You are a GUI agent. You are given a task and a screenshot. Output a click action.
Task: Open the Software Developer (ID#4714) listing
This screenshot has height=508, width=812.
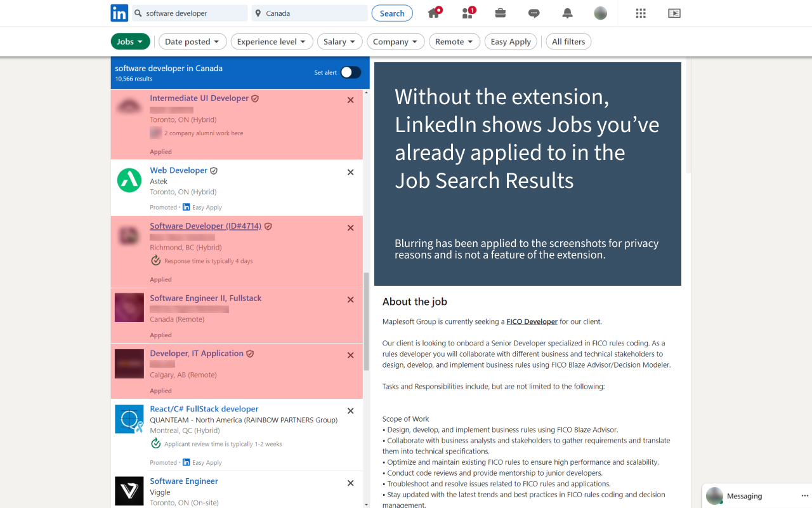click(206, 226)
